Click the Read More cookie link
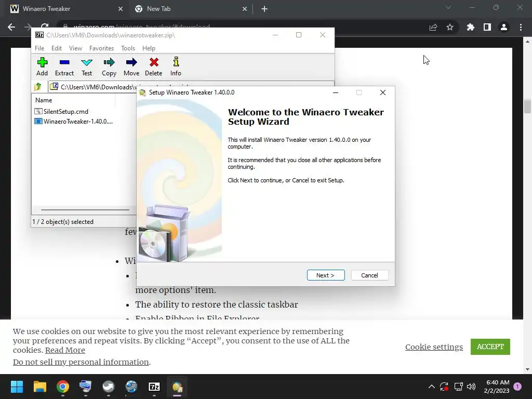 pos(65,350)
